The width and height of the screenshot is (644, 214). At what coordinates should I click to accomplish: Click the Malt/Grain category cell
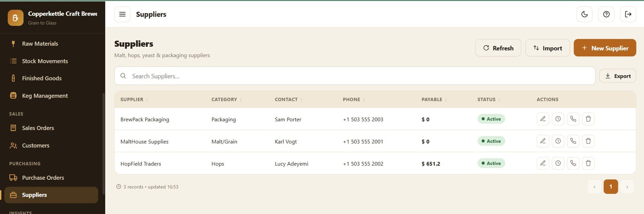tap(225, 142)
